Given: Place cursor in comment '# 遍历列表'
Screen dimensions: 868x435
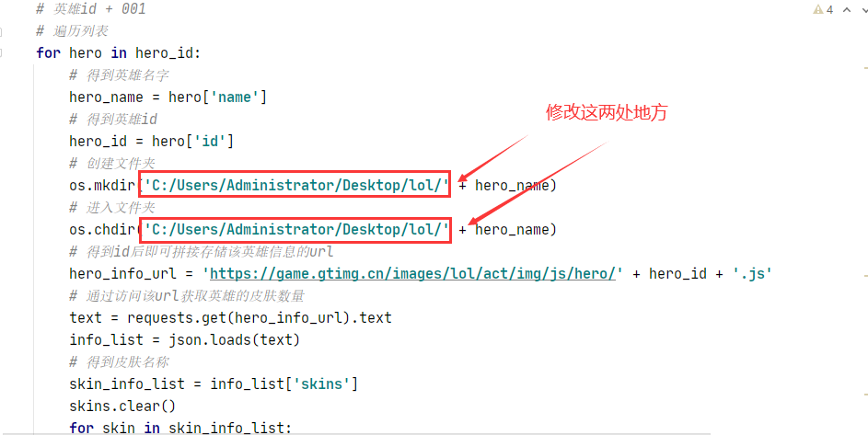Looking at the screenshot, I should [x=72, y=31].
